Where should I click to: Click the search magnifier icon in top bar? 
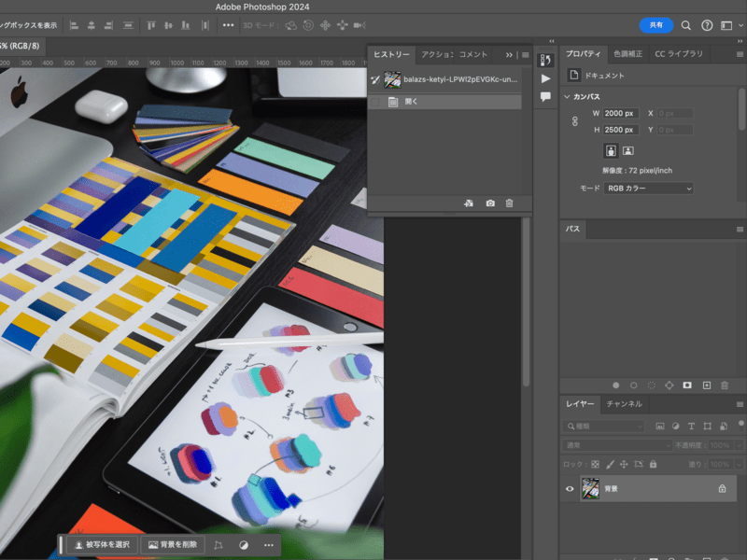(x=686, y=25)
